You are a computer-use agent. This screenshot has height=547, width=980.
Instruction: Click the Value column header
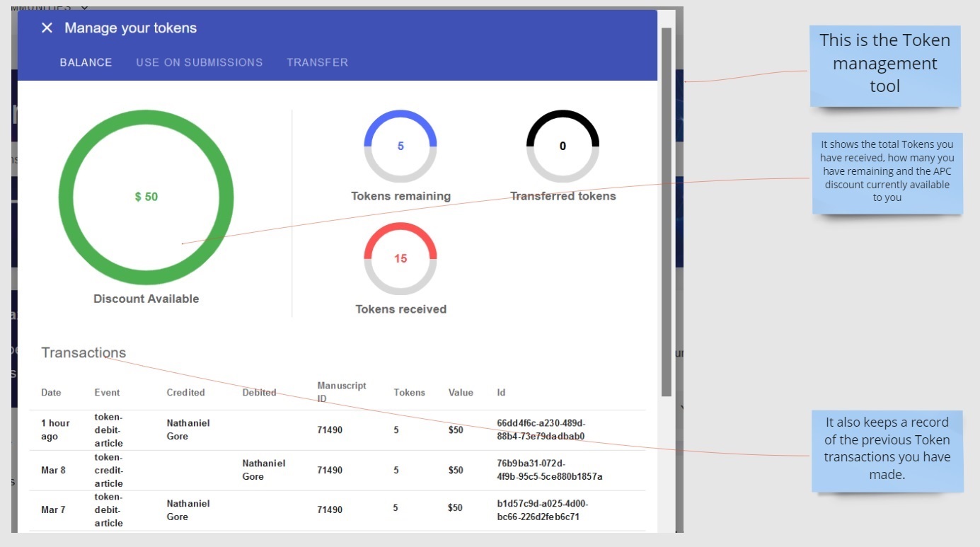click(461, 393)
